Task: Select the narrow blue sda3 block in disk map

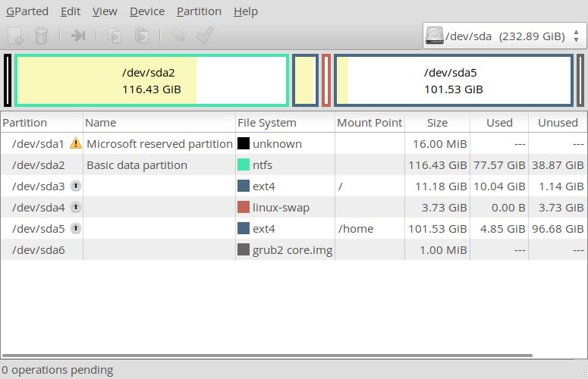Action: click(x=305, y=80)
